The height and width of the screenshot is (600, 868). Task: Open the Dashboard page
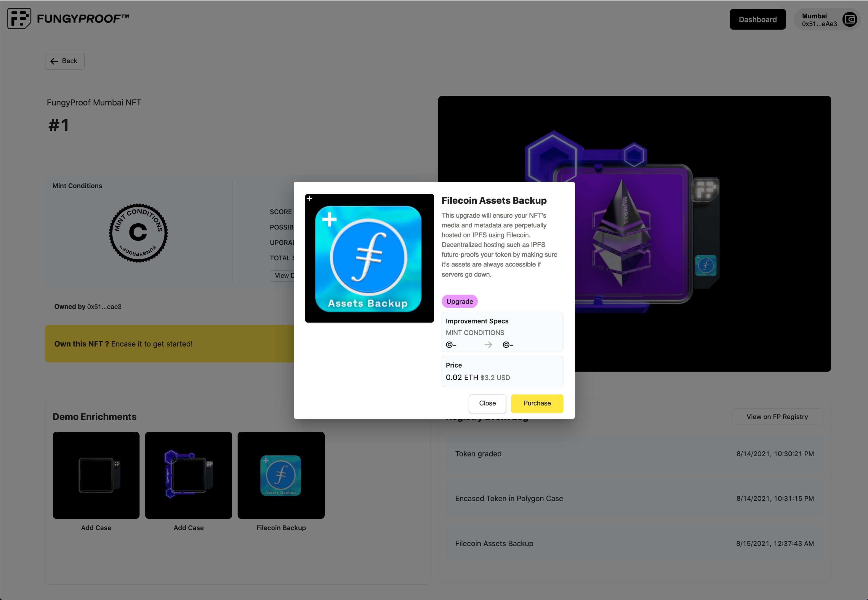coord(758,20)
